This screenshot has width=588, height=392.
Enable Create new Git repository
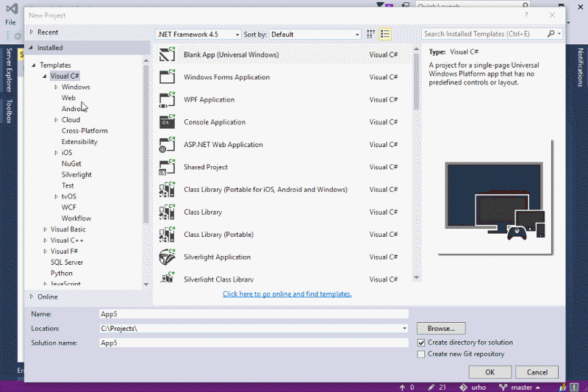coord(421,354)
